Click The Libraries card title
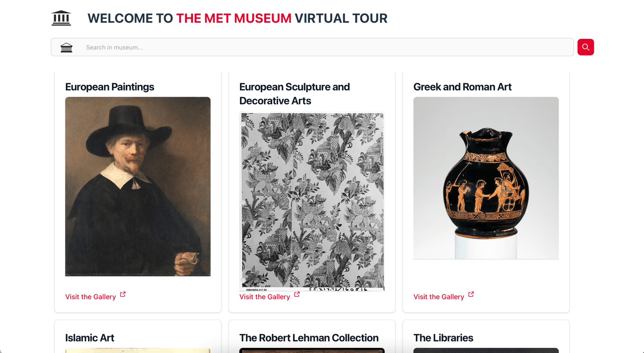644x353 pixels. [443, 338]
